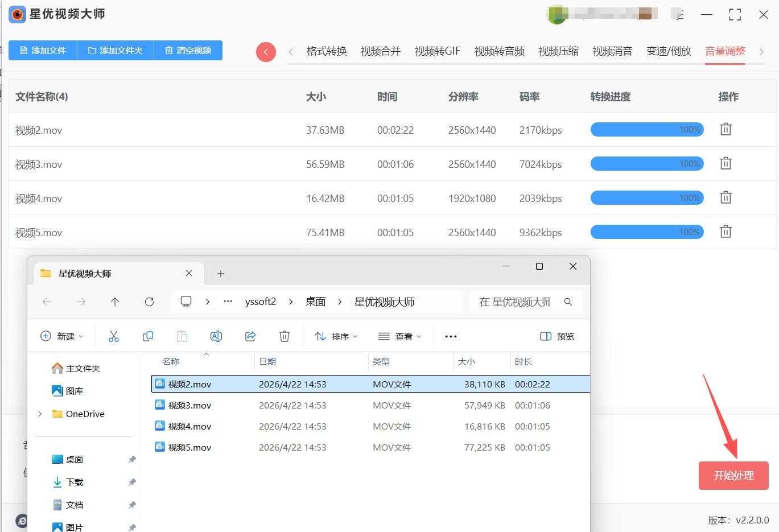Delete 视频4.mov from the conversion list

(726, 197)
